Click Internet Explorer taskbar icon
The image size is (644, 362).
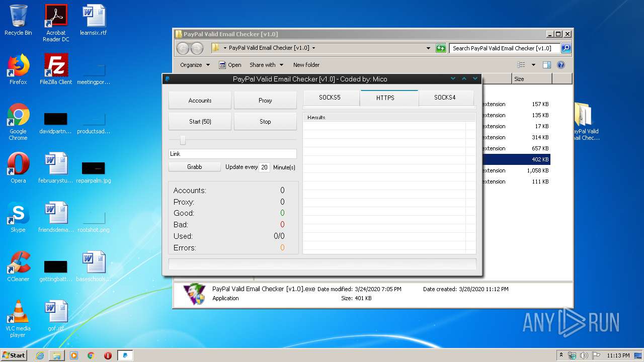click(x=40, y=355)
